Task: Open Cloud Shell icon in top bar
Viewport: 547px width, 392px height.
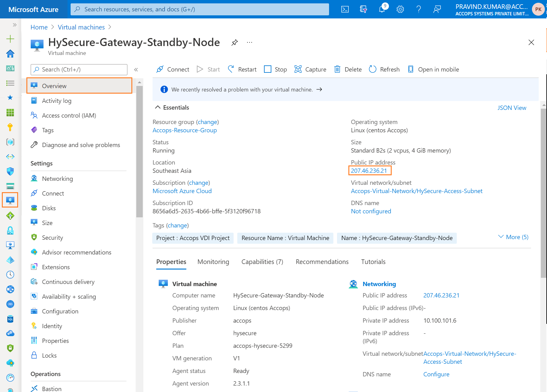Action: [345, 9]
